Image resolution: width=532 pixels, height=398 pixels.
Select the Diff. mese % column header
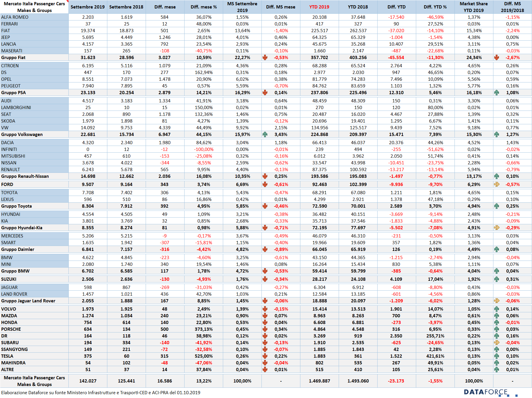coord(204,7)
